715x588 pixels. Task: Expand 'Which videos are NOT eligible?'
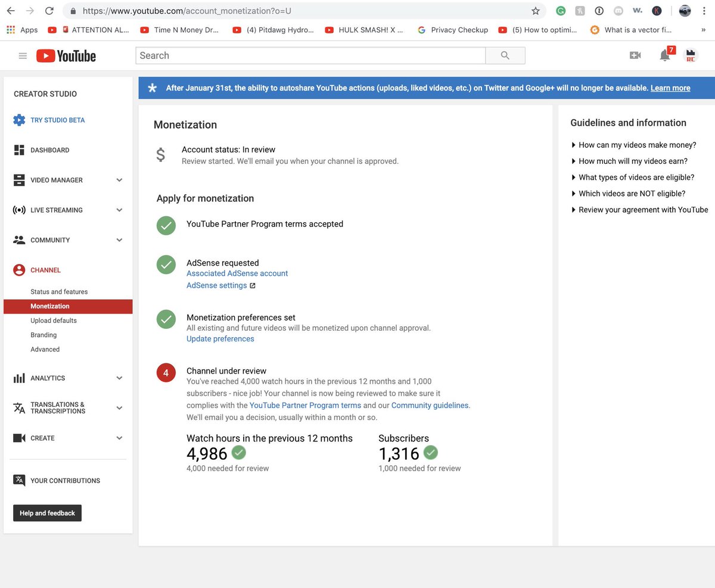(x=628, y=194)
